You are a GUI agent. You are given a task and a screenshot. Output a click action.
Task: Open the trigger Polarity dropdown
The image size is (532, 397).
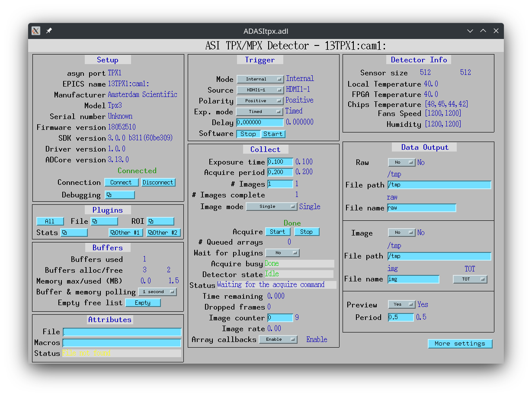(x=260, y=101)
